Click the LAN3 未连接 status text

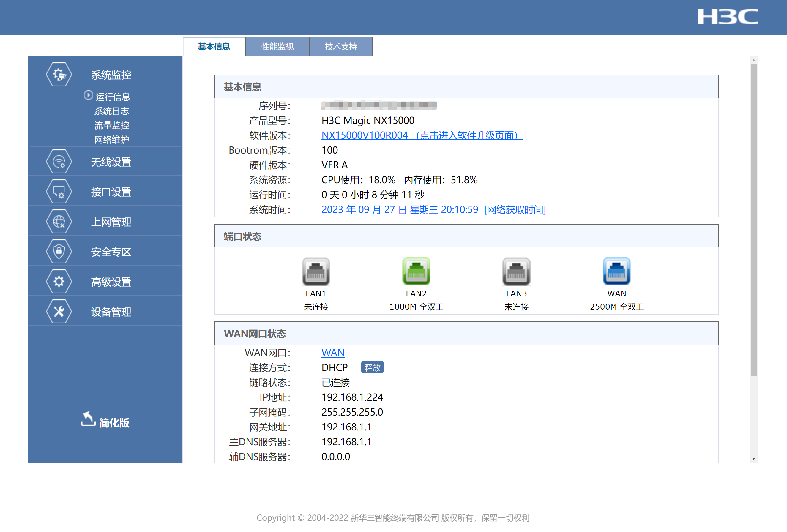[516, 307]
